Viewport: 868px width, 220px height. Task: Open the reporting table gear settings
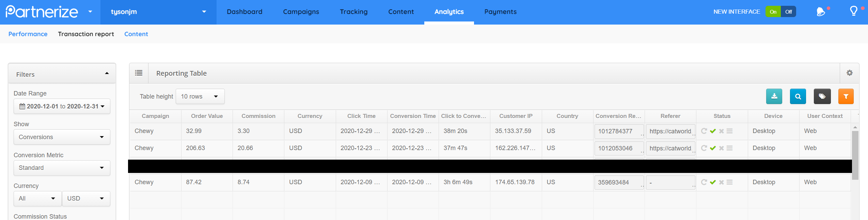(x=849, y=73)
